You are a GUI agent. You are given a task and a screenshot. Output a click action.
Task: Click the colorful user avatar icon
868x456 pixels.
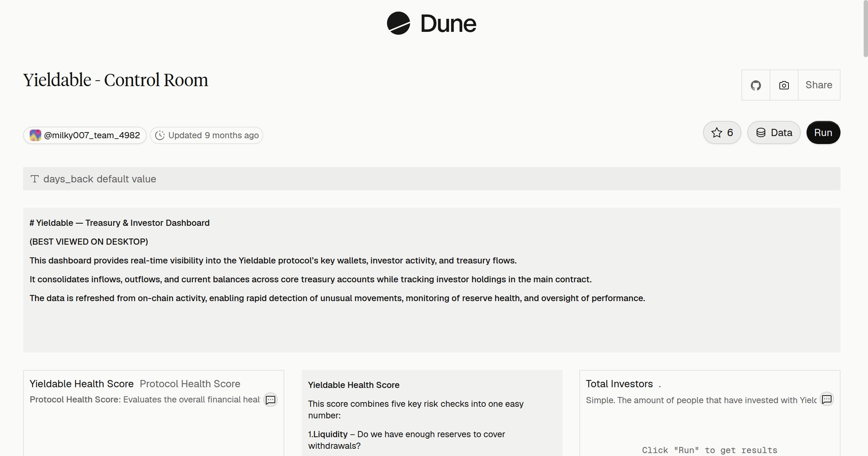[35, 135]
